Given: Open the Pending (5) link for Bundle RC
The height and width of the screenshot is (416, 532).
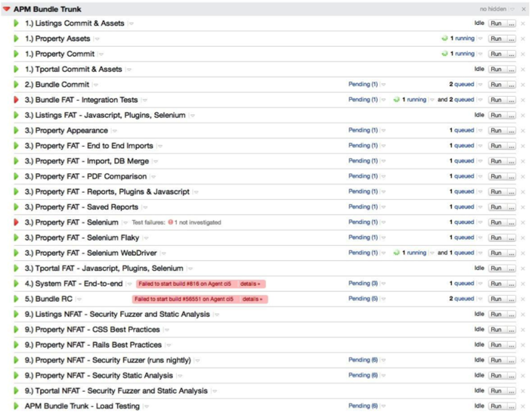Looking at the screenshot, I should [363, 299].
